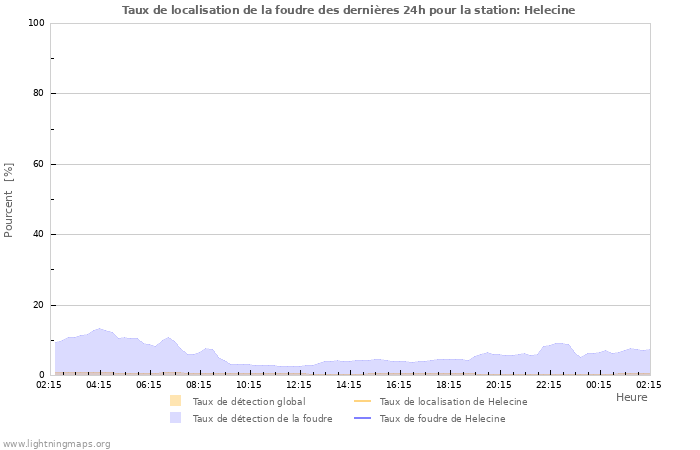700x450 pixels.
Task: Click the orange "Taux de détection global" legend swatch
Action: click(x=176, y=401)
